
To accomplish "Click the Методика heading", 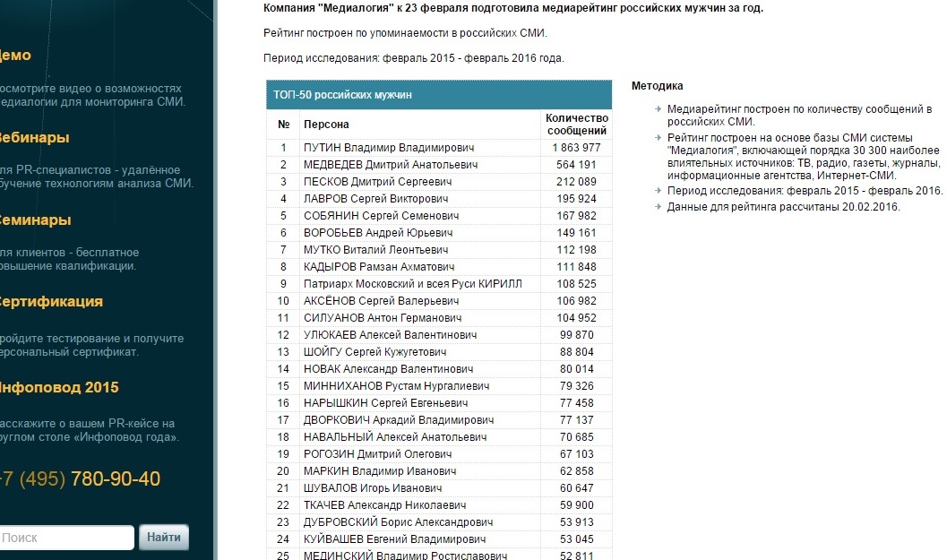I will [x=657, y=86].
